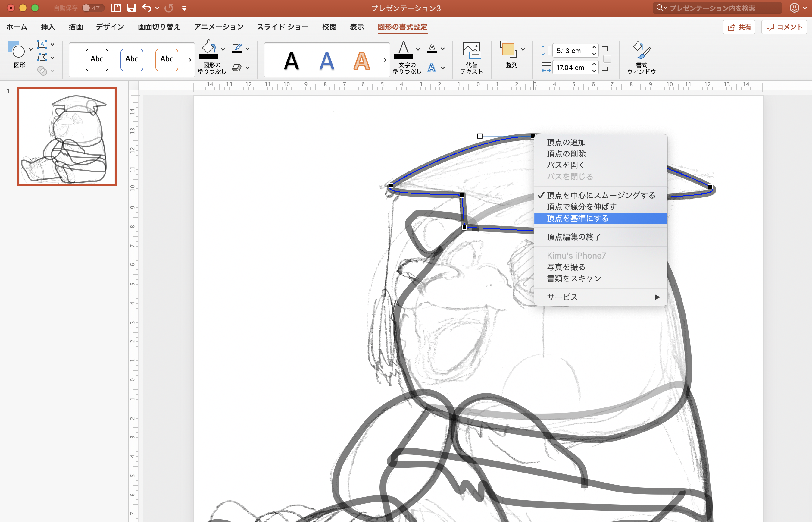The image size is (812, 522).
Task: Click the shape outline pen icon
Action: pyautogui.click(x=237, y=49)
